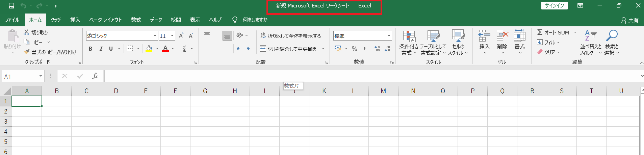Select column header D

(x=116, y=91)
